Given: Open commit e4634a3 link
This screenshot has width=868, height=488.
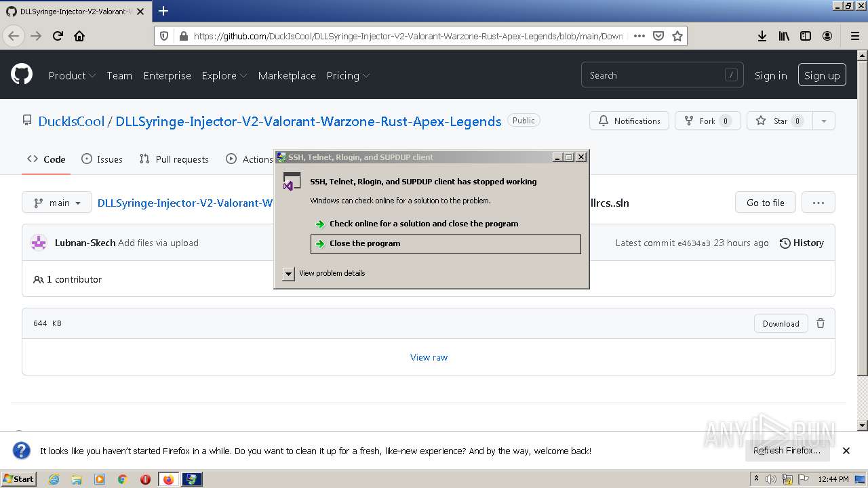Looking at the screenshot, I should (x=694, y=243).
